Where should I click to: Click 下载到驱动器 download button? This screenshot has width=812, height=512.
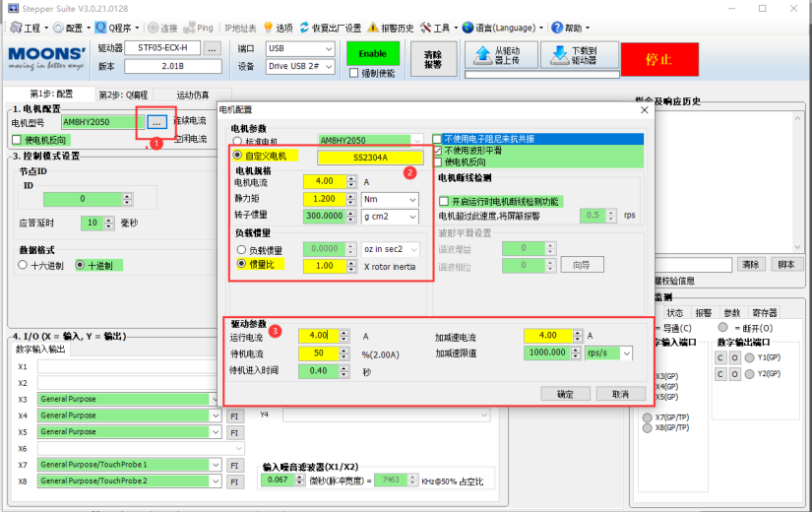point(579,55)
